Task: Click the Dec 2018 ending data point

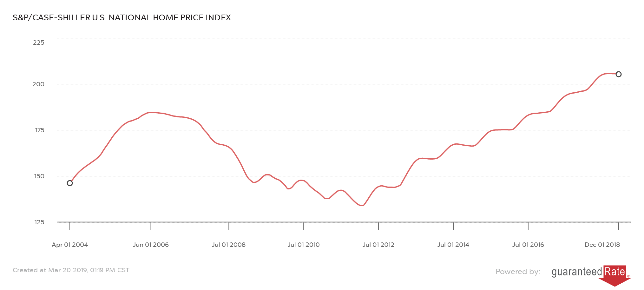Action: pos(618,74)
